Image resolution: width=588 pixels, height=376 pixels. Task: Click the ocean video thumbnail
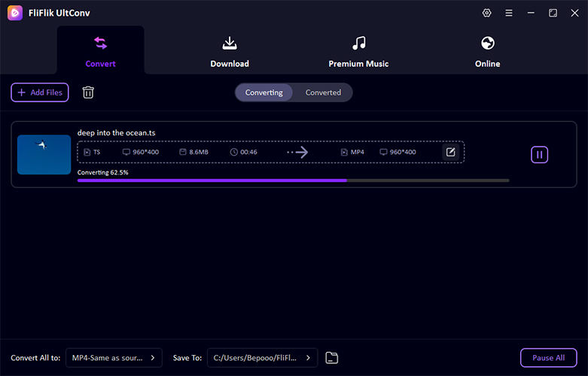coord(44,155)
